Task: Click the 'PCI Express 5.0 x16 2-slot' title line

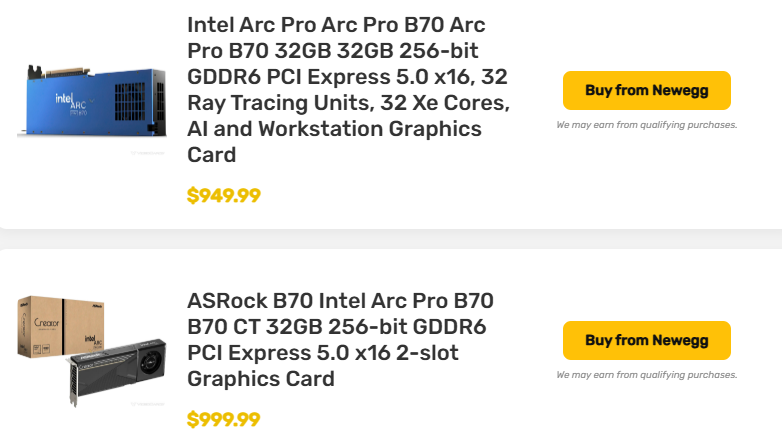Action: pyautogui.click(x=324, y=353)
